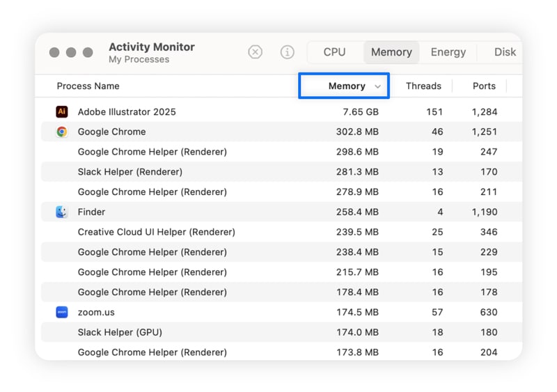Screen dimensions: 557x392
Task: Click Chrome Helper row using 215.7 MB
Action: tap(281, 272)
